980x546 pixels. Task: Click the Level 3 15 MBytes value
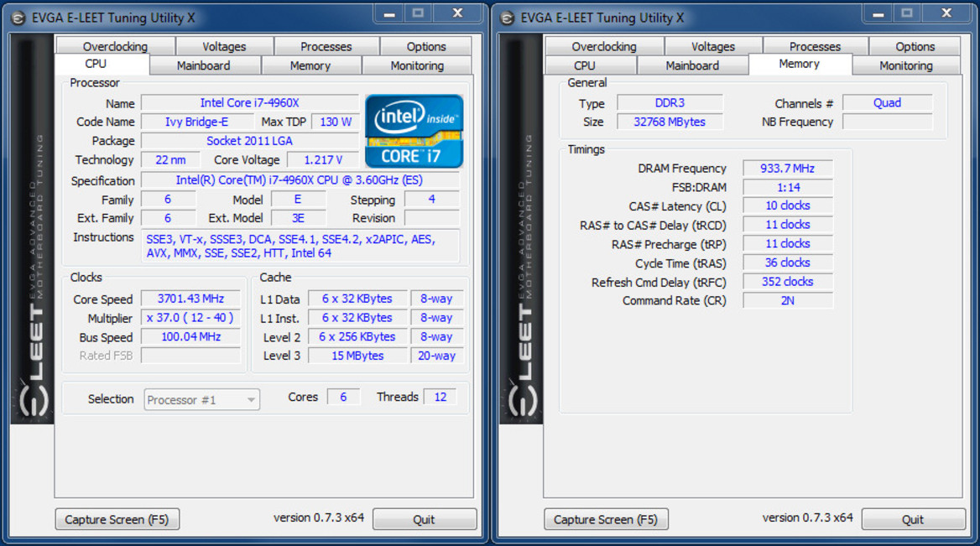click(x=357, y=356)
